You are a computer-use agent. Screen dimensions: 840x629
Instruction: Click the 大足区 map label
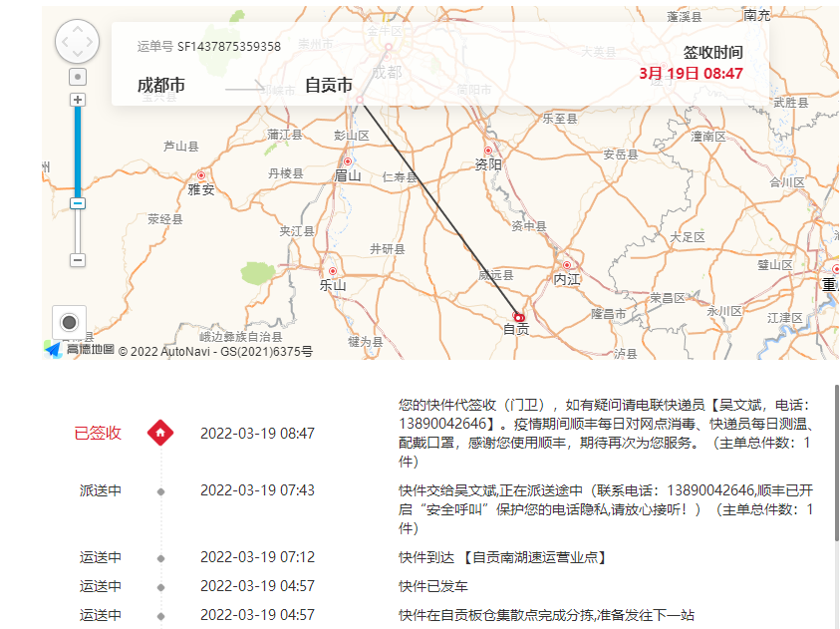click(688, 237)
